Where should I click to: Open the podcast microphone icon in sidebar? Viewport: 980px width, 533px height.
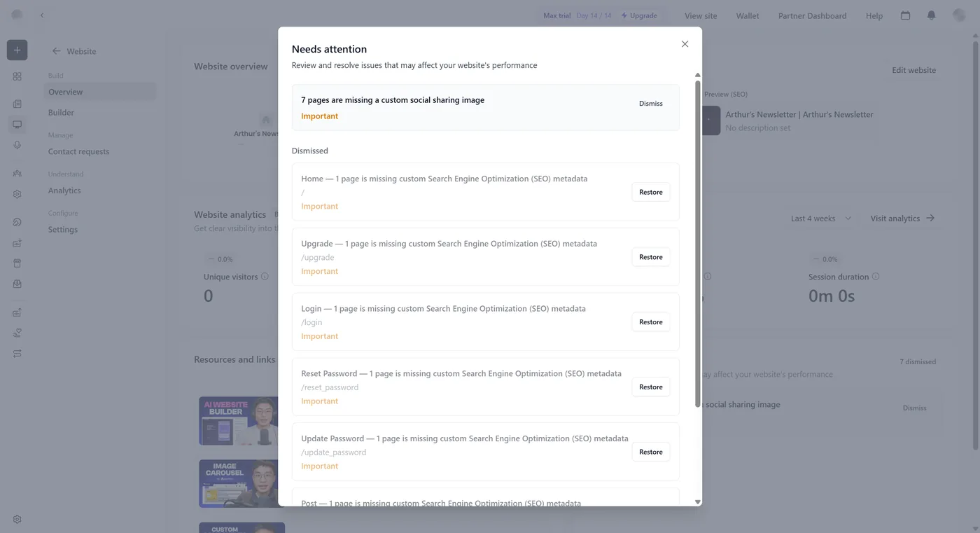[17, 145]
